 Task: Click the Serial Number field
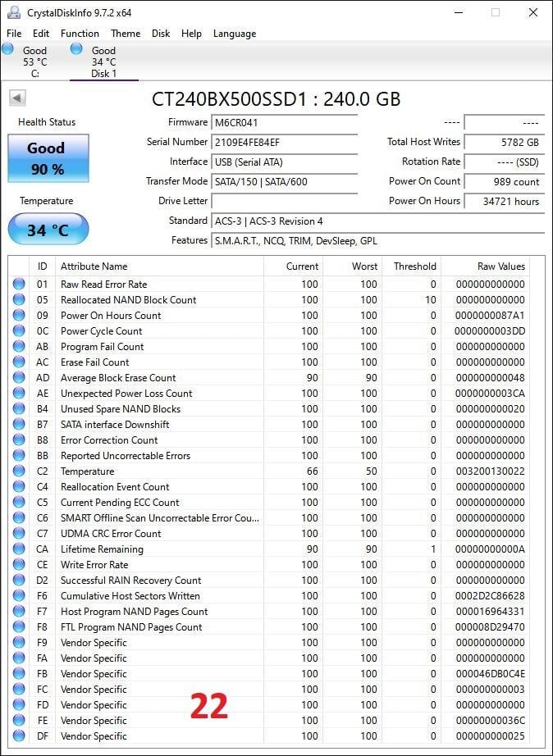[284, 142]
